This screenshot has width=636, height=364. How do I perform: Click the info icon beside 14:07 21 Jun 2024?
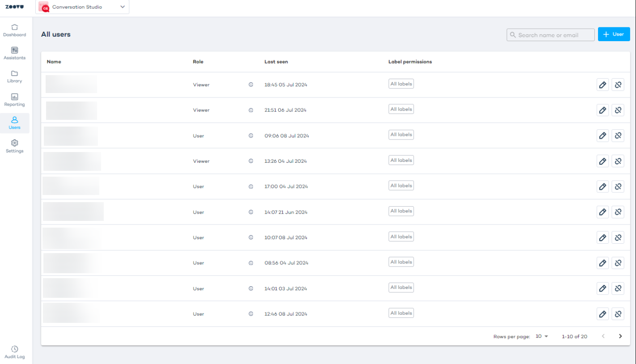click(251, 212)
